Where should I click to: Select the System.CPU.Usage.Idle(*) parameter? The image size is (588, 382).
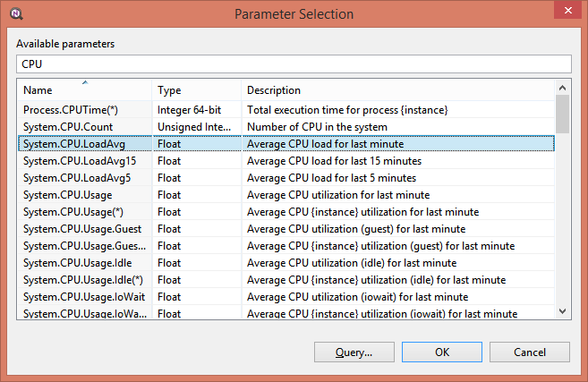[285, 280]
